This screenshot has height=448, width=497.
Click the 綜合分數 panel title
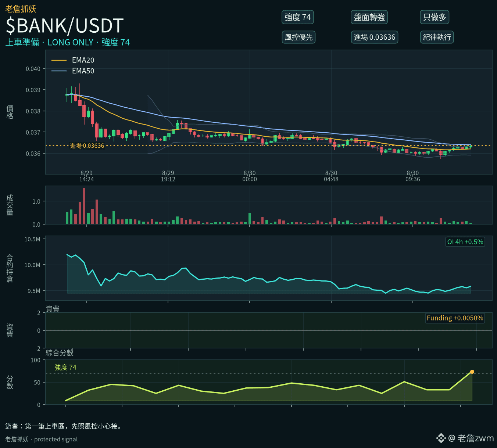click(60, 353)
